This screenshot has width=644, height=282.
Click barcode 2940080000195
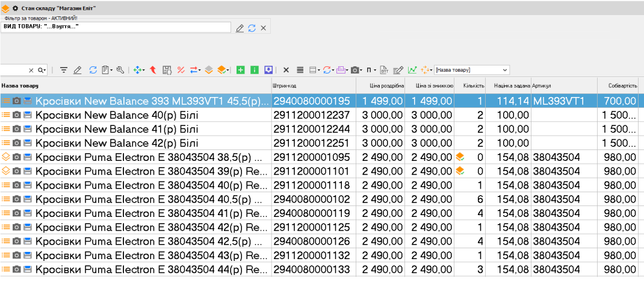312,101
